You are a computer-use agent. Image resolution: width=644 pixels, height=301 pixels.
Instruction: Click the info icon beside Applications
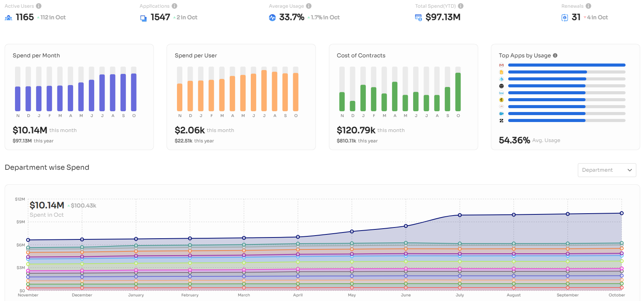[174, 6]
